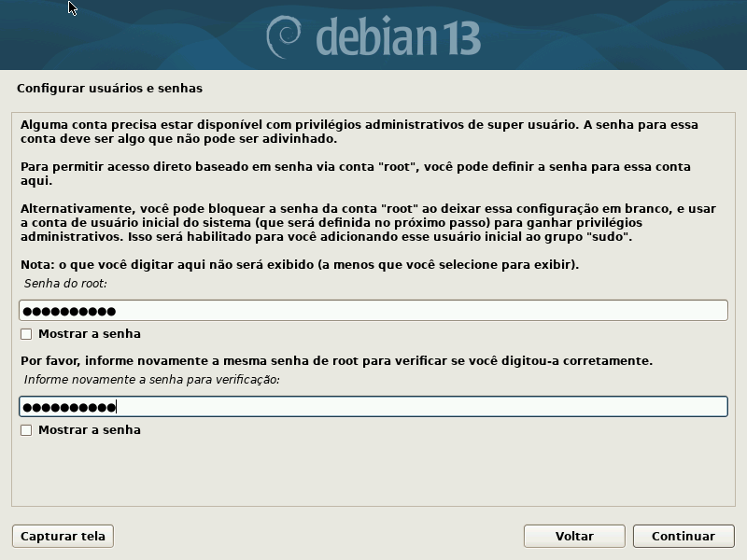The width and height of the screenshot is (747, 560).
Task: Focus the password verification input field
Action: (373, 407)
